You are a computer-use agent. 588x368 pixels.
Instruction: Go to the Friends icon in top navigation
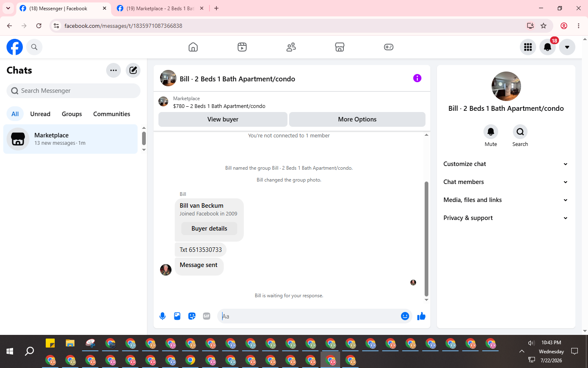(x=291, y=47)
